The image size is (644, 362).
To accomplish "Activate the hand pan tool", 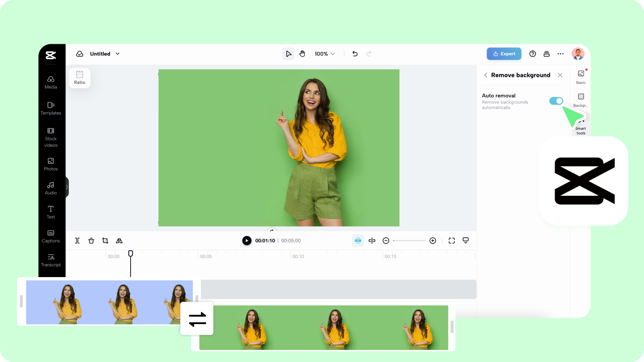I will click(x=302, y=54).
